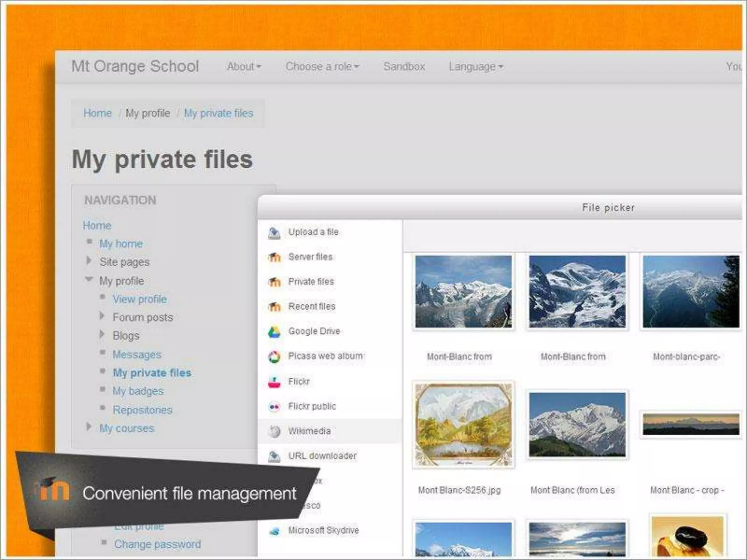This screenshot has width=747, height=560.
Task: Click the Sandbox menu item
Action: coord(404,67)
